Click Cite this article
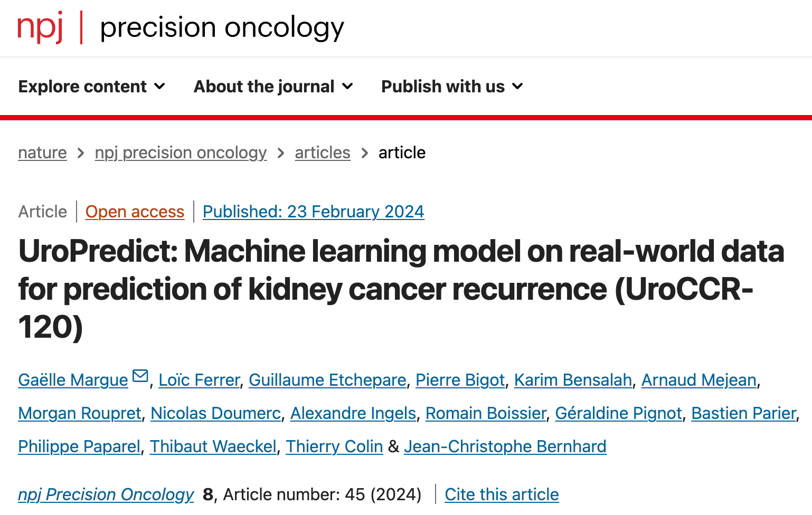 tap(502, 494)
